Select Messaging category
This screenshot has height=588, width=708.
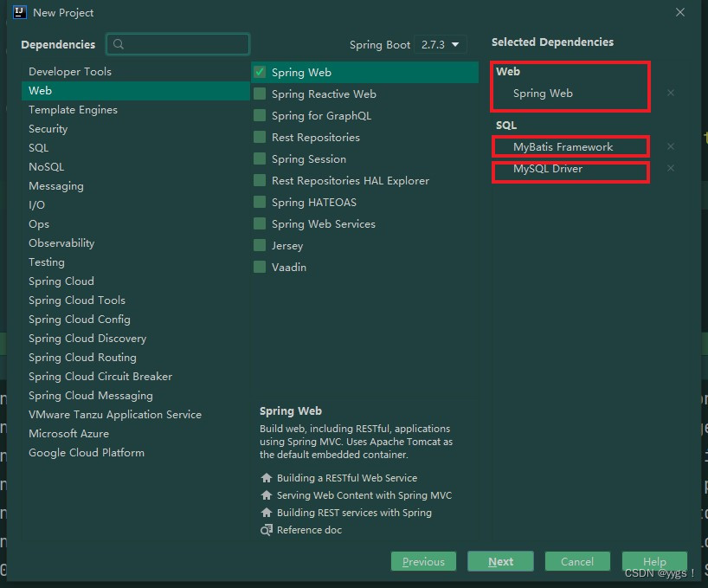(x=136, y=185)
